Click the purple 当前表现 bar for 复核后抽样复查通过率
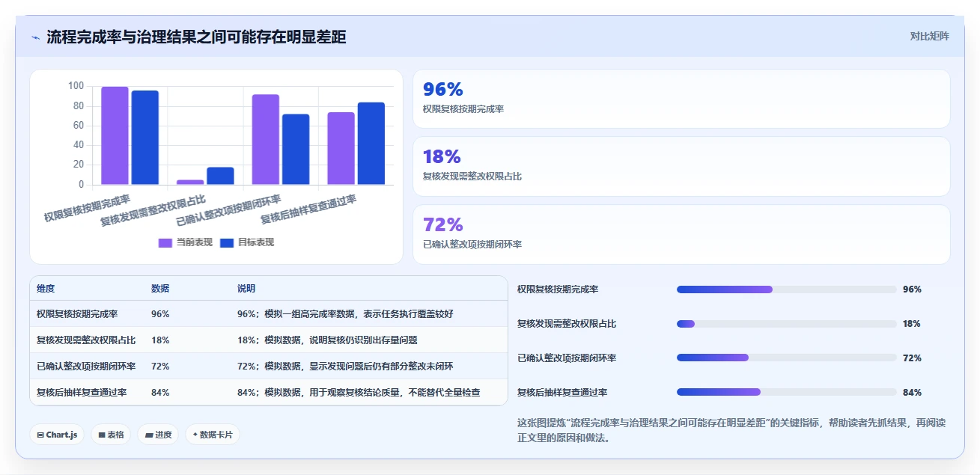This screenshot has height=475, width=980. click(x=341, y=148)
